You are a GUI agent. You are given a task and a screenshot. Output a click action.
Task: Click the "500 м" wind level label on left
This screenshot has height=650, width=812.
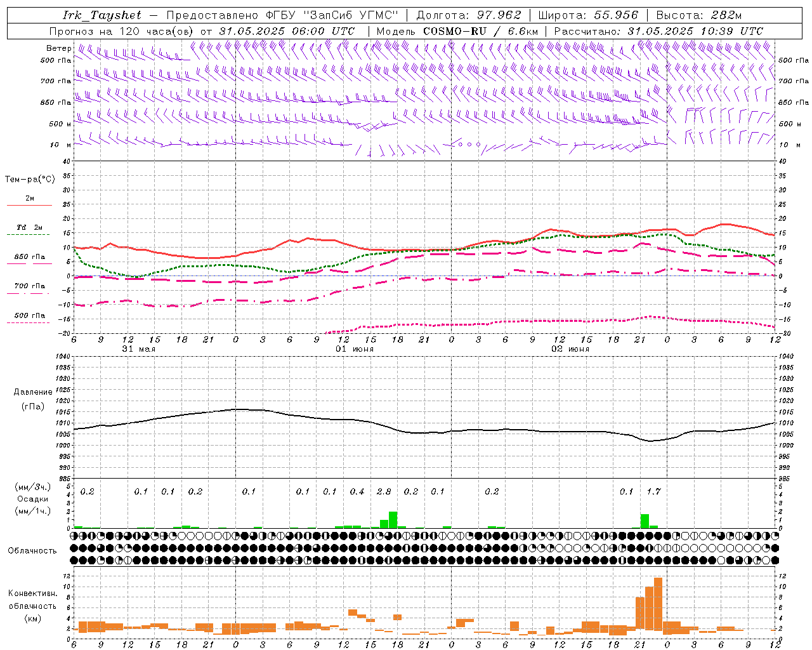tap(60, 124)
